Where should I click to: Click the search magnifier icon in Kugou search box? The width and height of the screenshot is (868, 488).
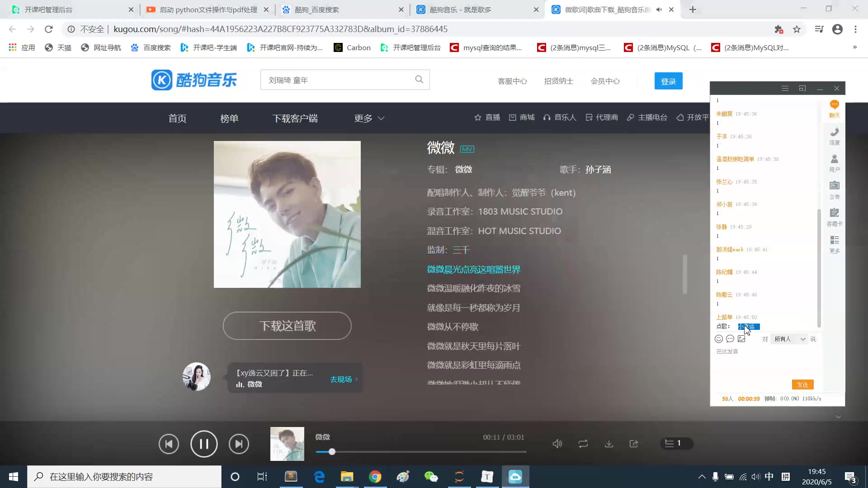pos(419,80)
